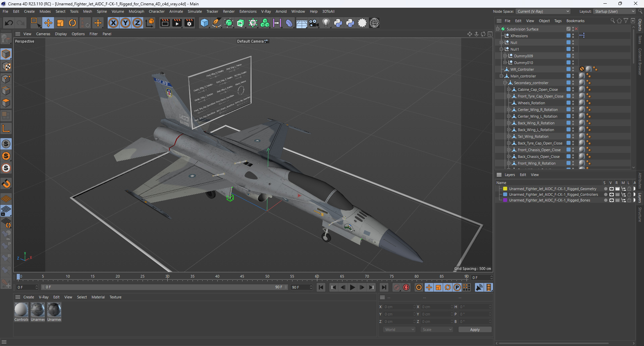
Task: Open Object manager Tags menu
Action: coord(558,21)
